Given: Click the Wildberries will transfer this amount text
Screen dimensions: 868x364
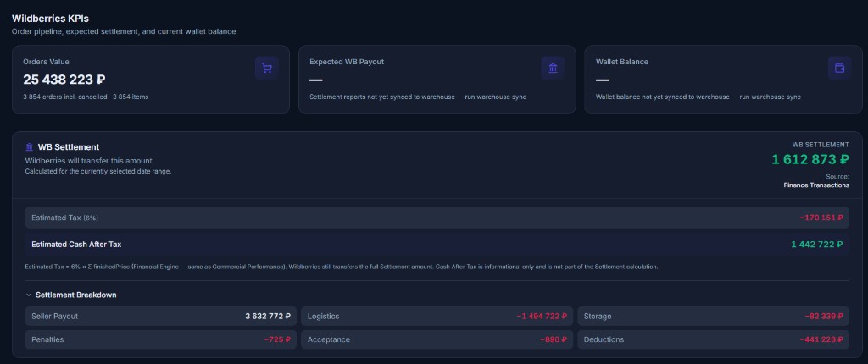Looking at the screenshot, I should [x=90, y=161].
